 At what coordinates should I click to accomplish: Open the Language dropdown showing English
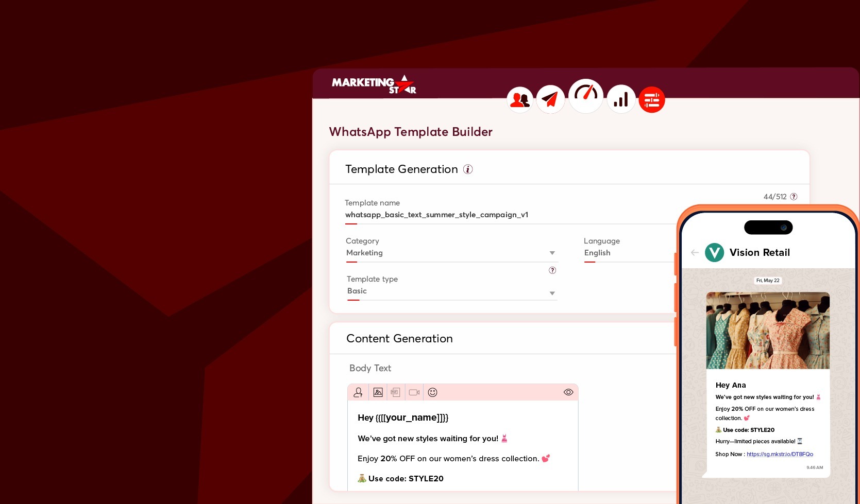pos(630,253)
